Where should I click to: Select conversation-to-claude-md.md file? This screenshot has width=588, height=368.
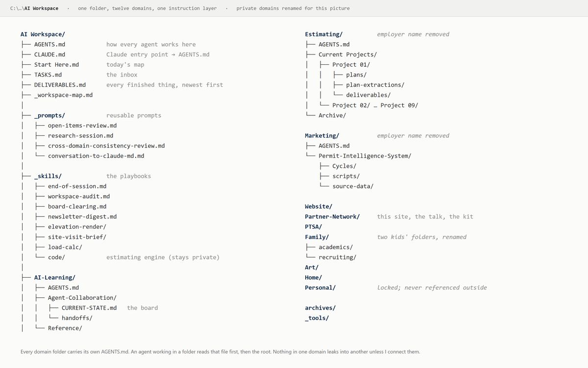[96, 156]
